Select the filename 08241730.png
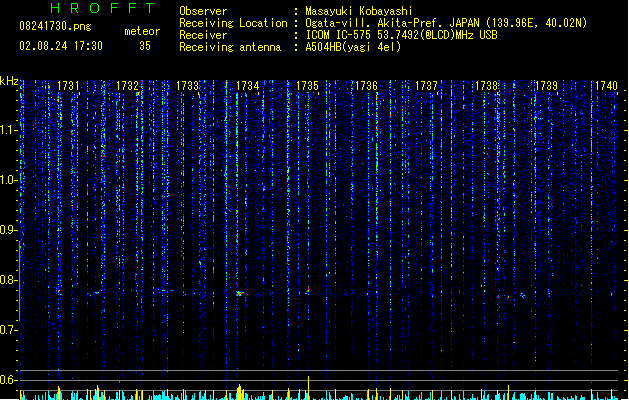Viewport: 629px width, 400px height. [x=55, y=26]
